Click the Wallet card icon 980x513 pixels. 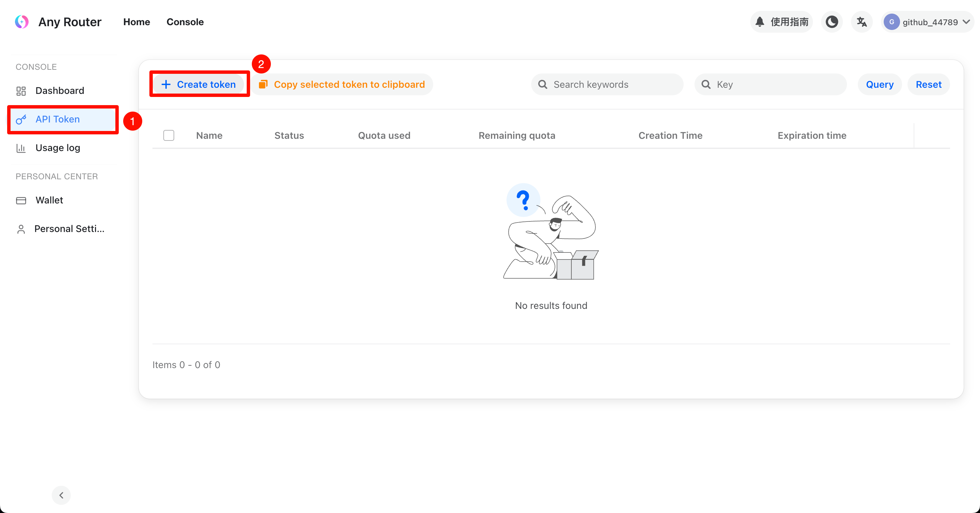(x=21, y=200)
